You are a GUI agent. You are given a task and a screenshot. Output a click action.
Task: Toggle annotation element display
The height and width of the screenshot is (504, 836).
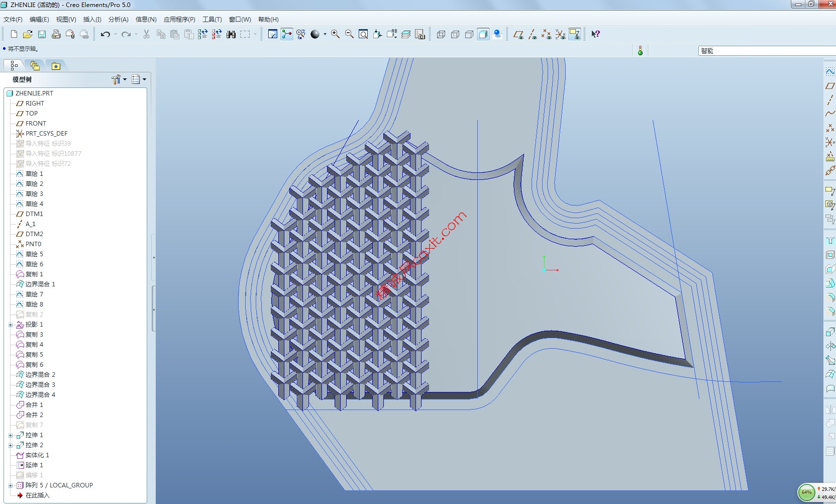coord(575,34)
